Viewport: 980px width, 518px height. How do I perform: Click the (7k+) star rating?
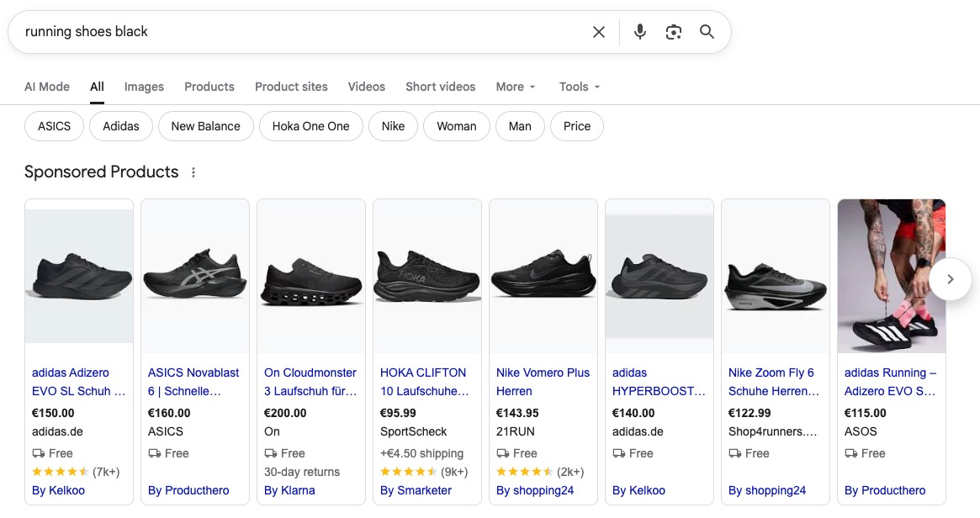coord(76,472)
